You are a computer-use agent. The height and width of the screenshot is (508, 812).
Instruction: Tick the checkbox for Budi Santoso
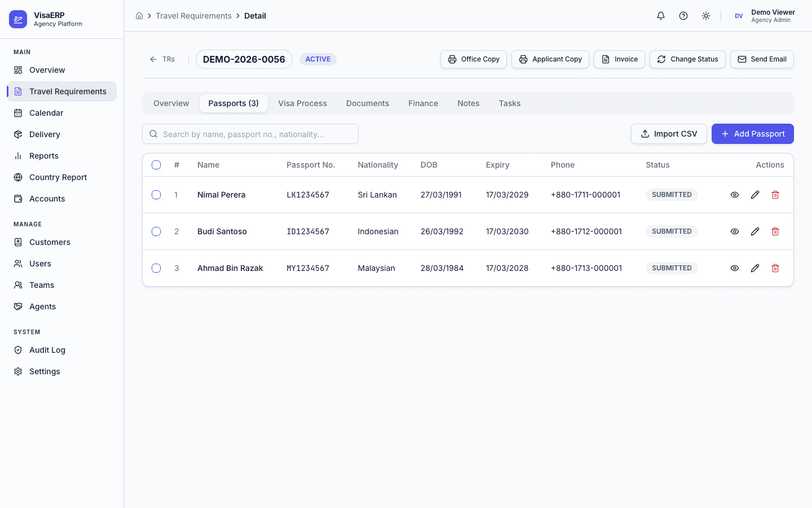tap(156, 231)
